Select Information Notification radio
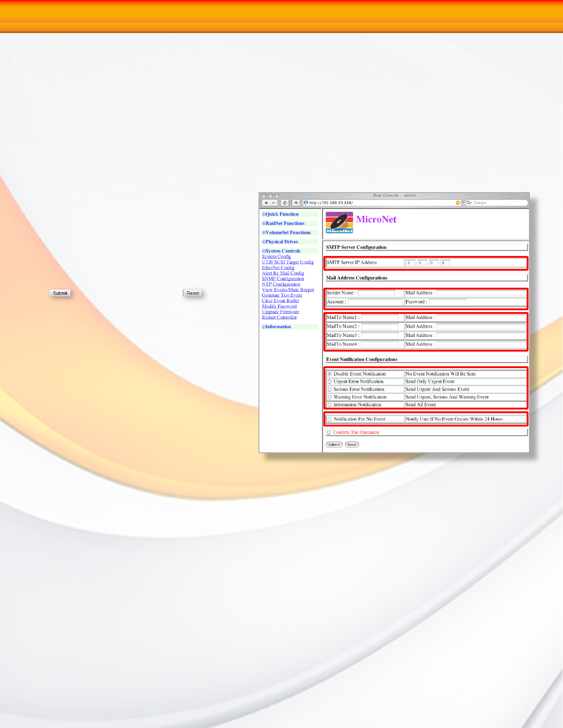The image size is (563, 728). click(330, 405)
